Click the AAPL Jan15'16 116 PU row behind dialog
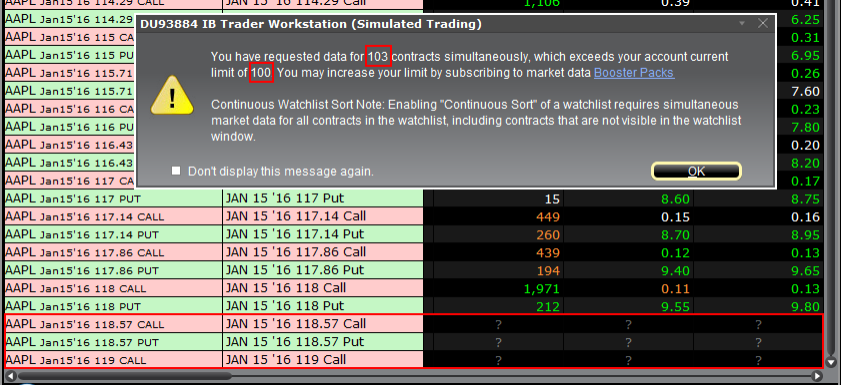This screenshot has width=841, height=385. click(x=70, y=127)
